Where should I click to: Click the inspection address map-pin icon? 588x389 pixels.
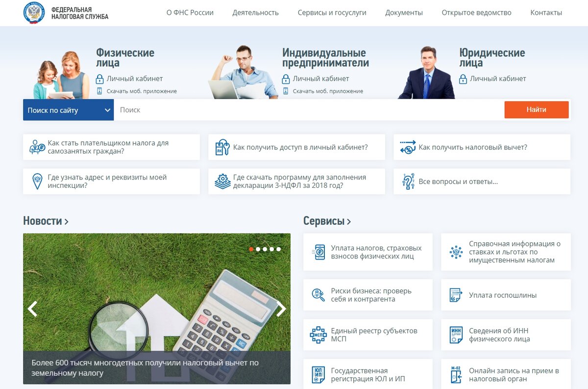tap(37, 182)
